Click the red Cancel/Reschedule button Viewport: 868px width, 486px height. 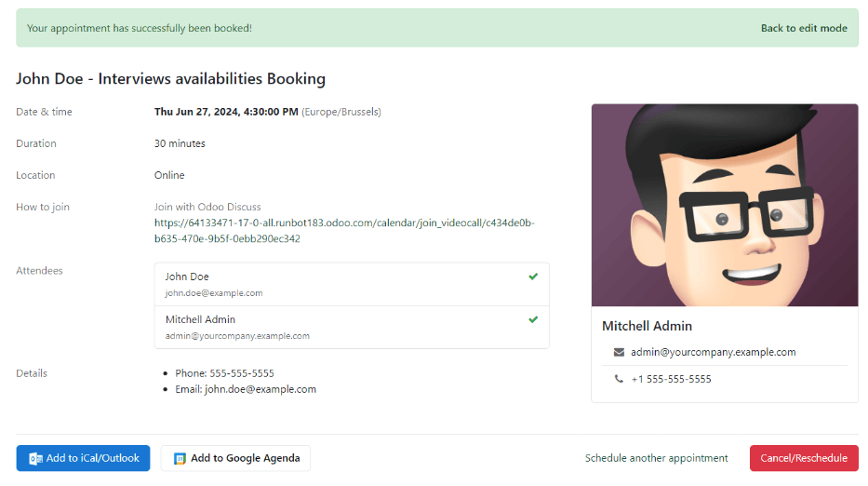coord(804,458)
